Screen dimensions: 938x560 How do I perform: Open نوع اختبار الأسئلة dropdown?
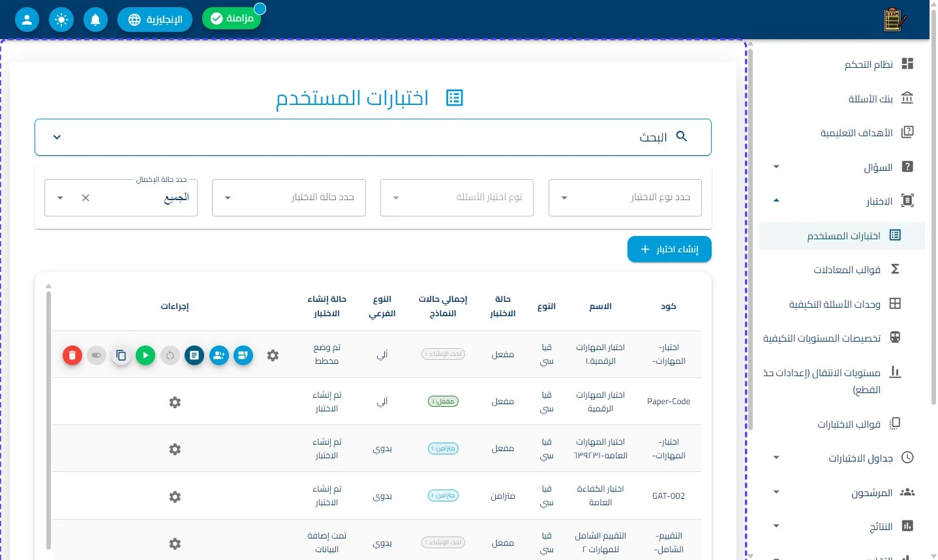457,198
